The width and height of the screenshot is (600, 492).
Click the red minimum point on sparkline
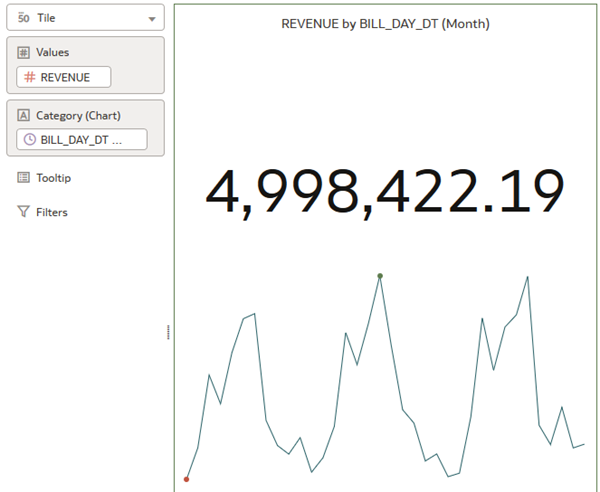click(186, 479)
